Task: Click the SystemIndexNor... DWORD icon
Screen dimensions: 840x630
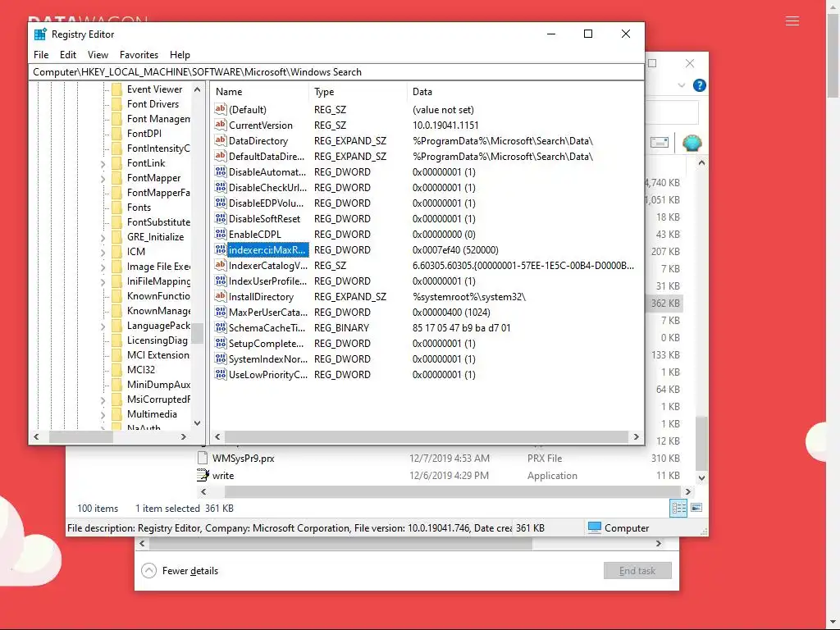Action: tap(220, 358)
